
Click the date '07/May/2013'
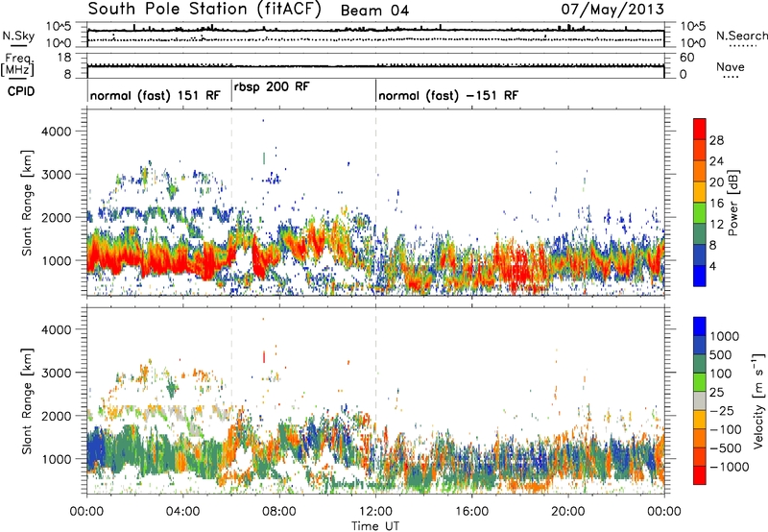click(612, 9)
